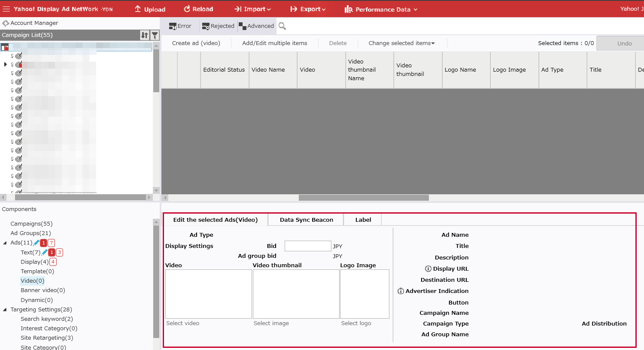This screenshot has height=350, width=644.
Task: Click the solid red 1 badge beside Ads(11)
Action: pos(43,243)
